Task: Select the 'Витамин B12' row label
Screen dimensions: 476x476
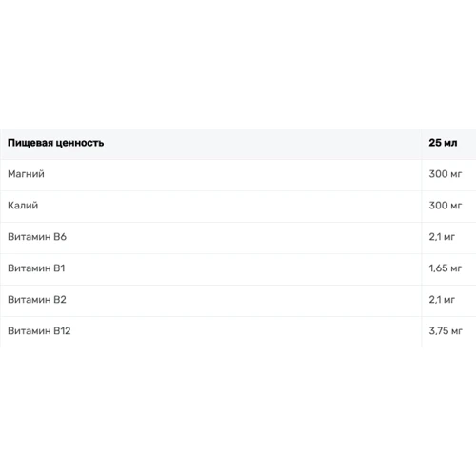Action: 39,331
